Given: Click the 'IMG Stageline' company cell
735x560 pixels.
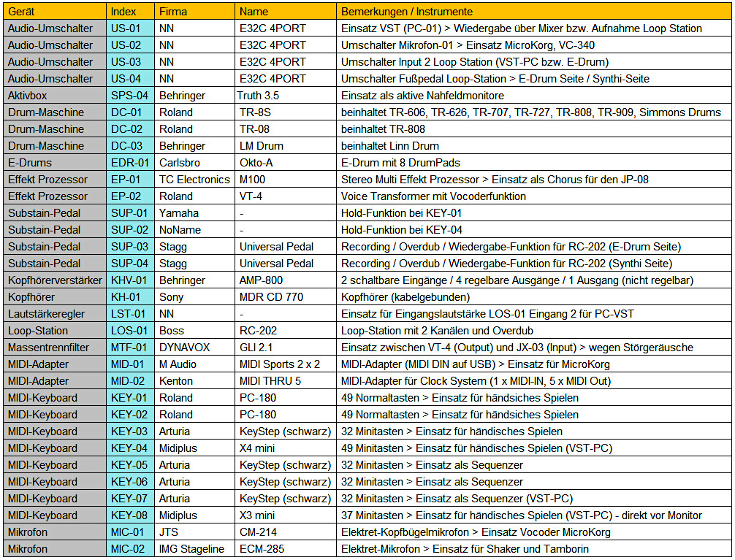Looking at the screenshot, I should tap(194, 549).
